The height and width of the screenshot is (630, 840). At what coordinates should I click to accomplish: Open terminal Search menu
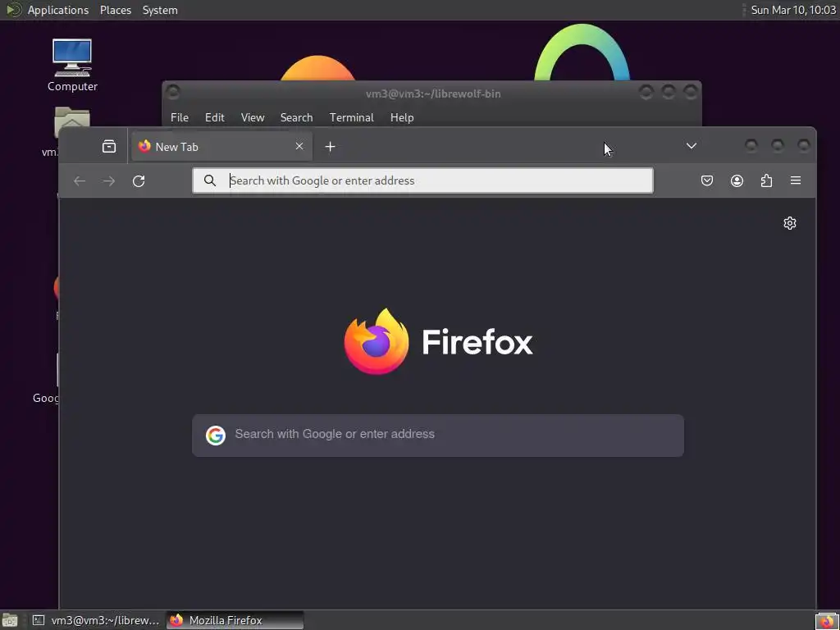[x=296, y=117]
